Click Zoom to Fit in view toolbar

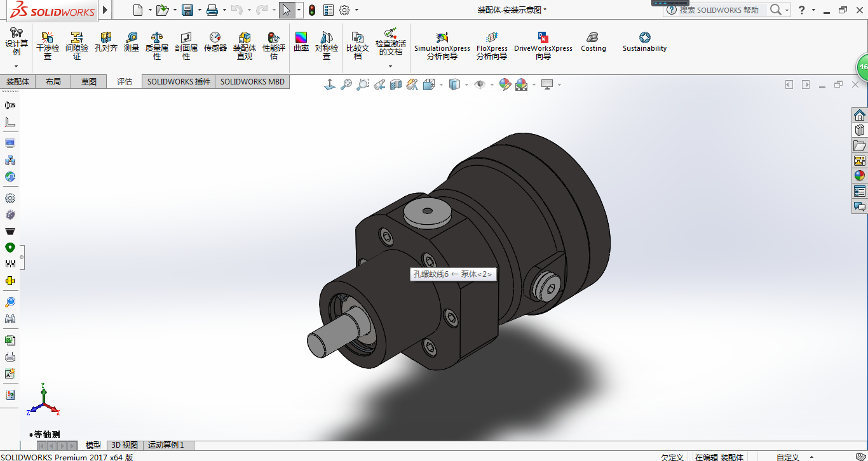(346, 84)
